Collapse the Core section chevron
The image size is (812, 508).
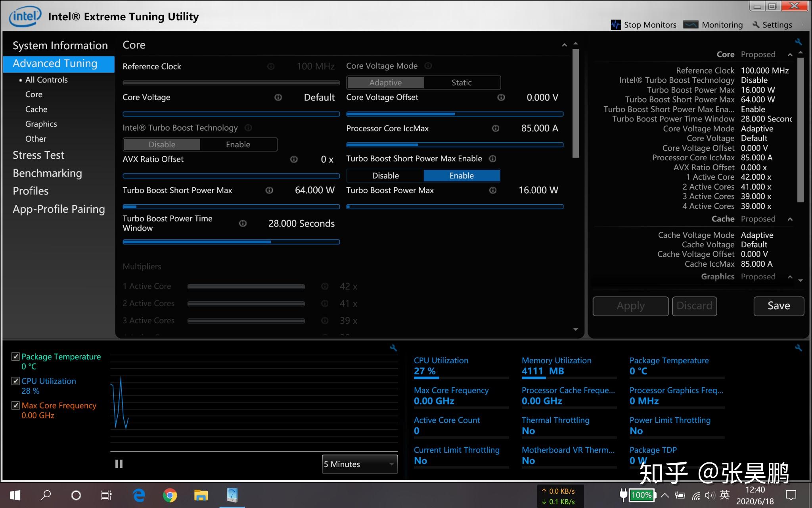tap(564, 45)
